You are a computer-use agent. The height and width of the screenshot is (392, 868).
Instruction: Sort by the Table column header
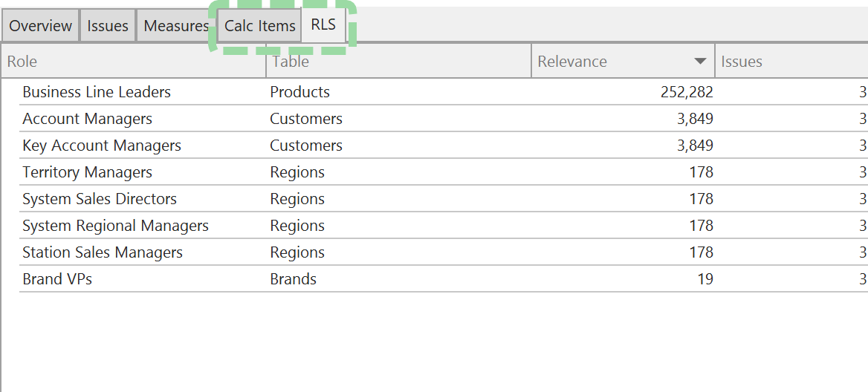(398, 62)
